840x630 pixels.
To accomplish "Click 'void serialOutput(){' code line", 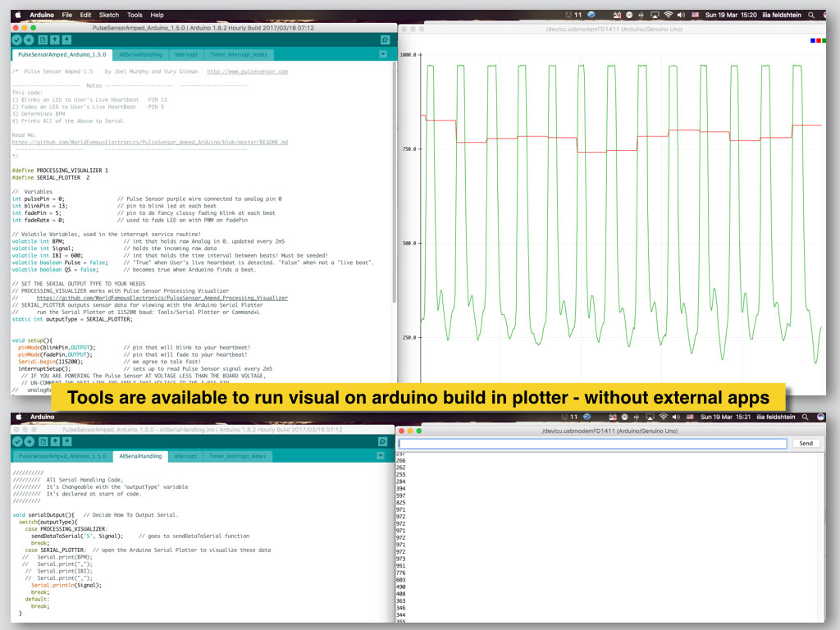I will click(43, 515).
